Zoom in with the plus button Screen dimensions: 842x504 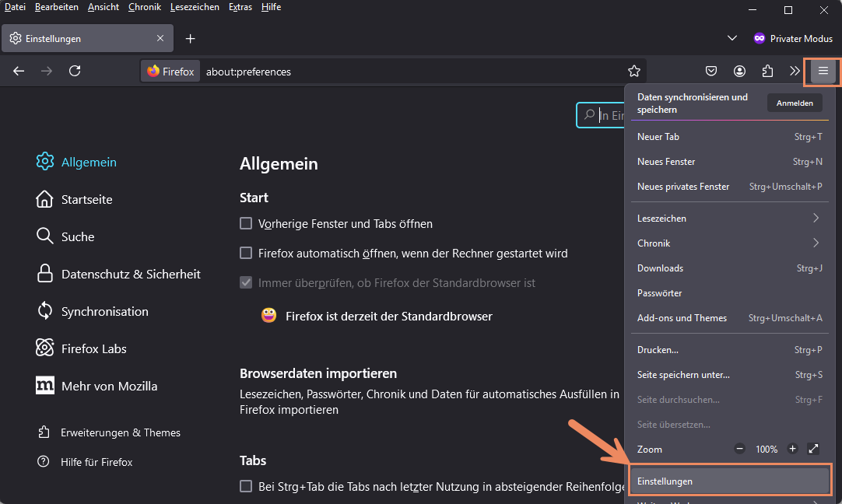coord(792,449)
